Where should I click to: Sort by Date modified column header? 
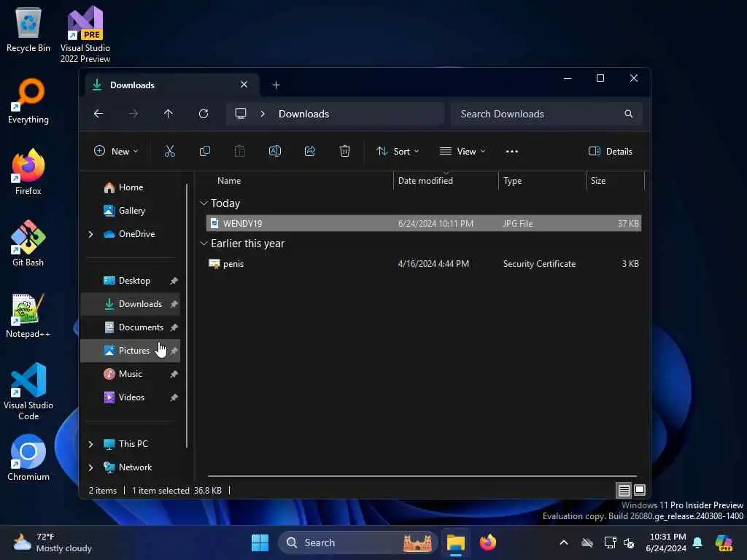coord(446,181)
